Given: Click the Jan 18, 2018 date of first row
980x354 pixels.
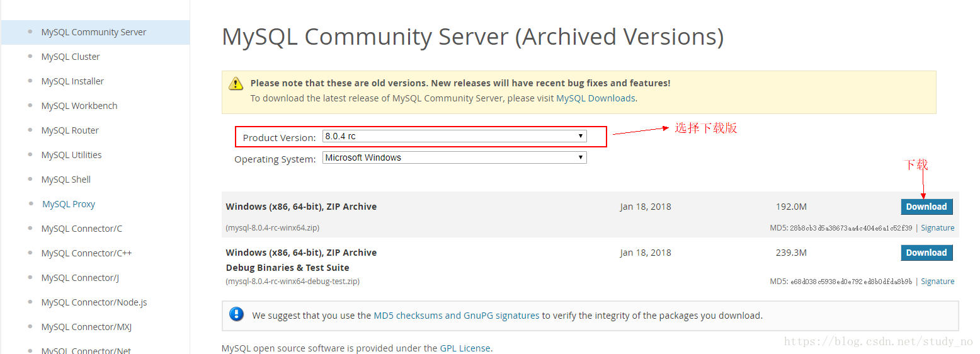Looking at the screenshot, I should pyautogui.click(x=646, y=207).
